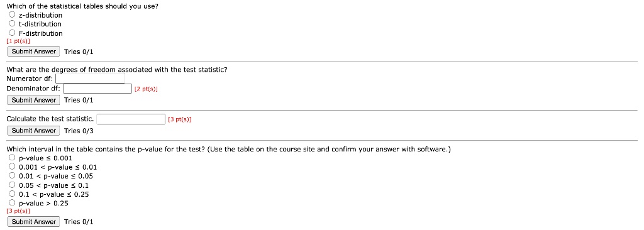Submit the p-value interval answer
This screenshot has width=644, height=230.
pyautogui.click(x=34, y=222)
